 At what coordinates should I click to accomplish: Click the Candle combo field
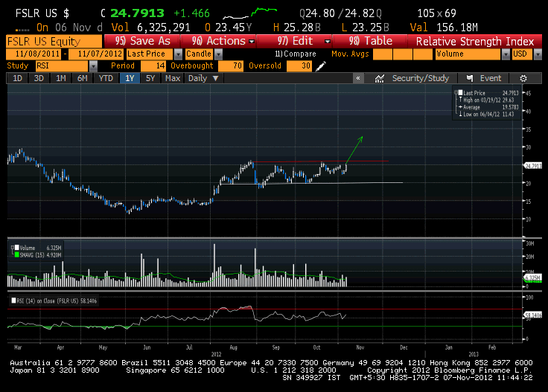(x=200, y=54)
